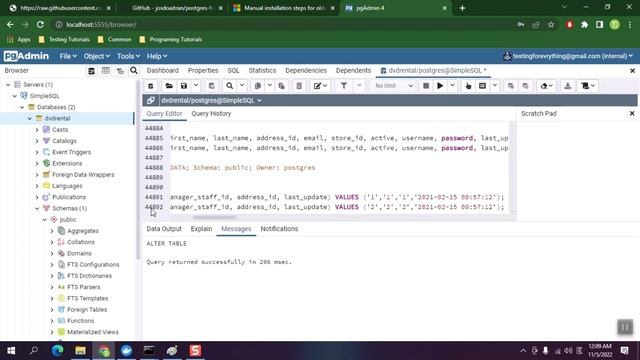This screenshot has height=360, width=640.
Task: Open the No limit rows dropdown
Action: (393, 86)
